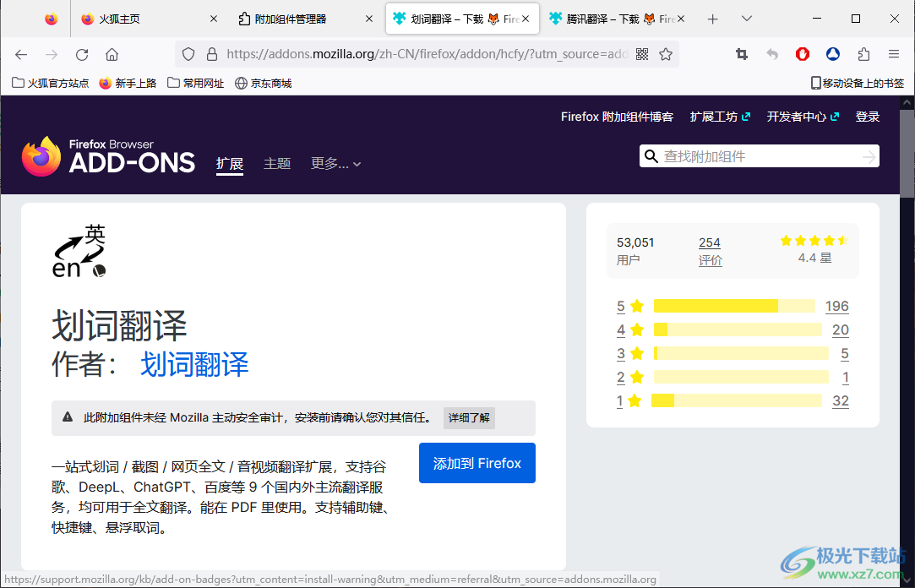Close the 附加组件管理器 tab
Screen dimensions: 915x588
[x=369, y=19]
